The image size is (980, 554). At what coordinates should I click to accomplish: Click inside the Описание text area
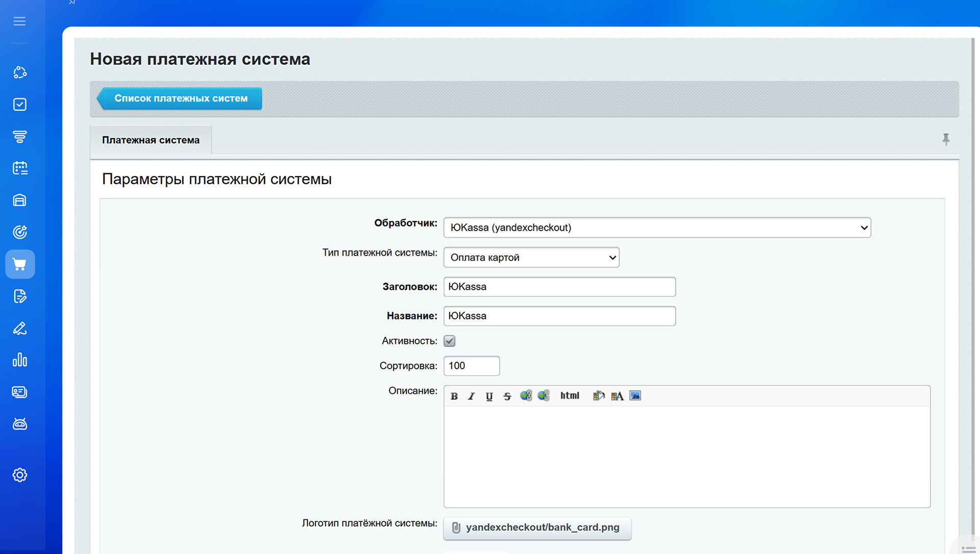tap(687, 457)
